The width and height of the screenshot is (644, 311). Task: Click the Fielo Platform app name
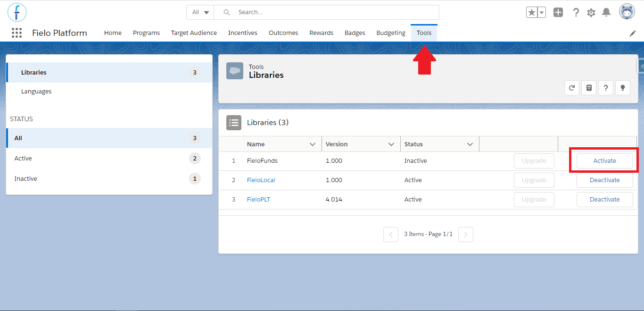pos(59,33)
